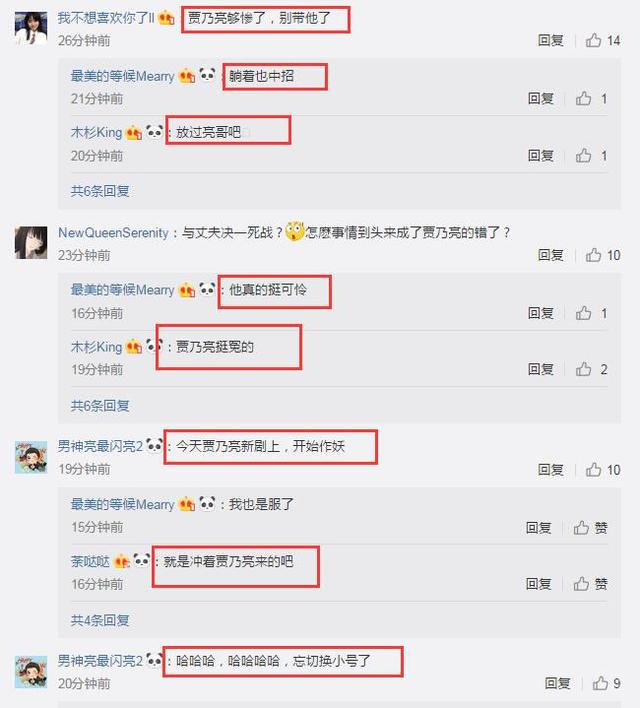Like the '放过亮哥吧' reply
The width and height of the screenshot is (640, 708).
591,156
